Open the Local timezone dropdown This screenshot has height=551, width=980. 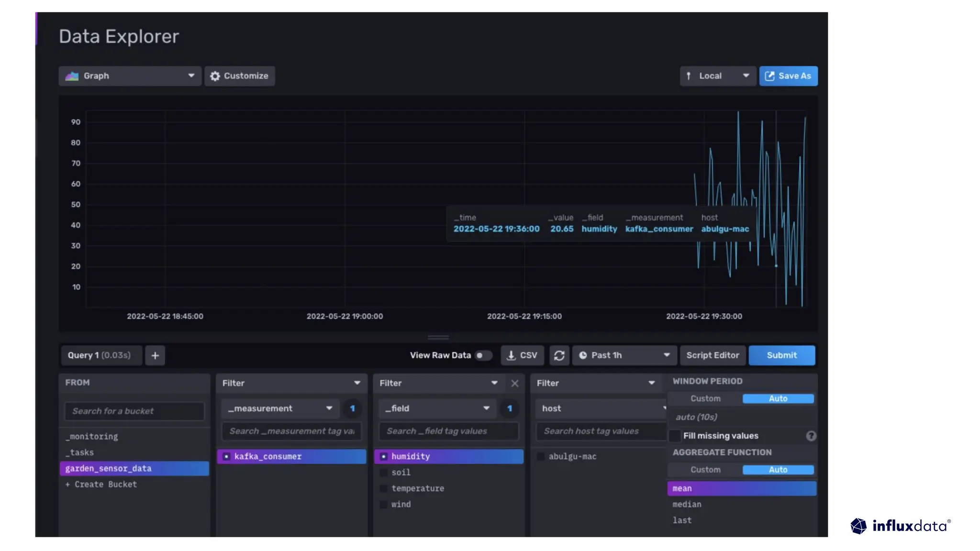[x=717, y=76]
